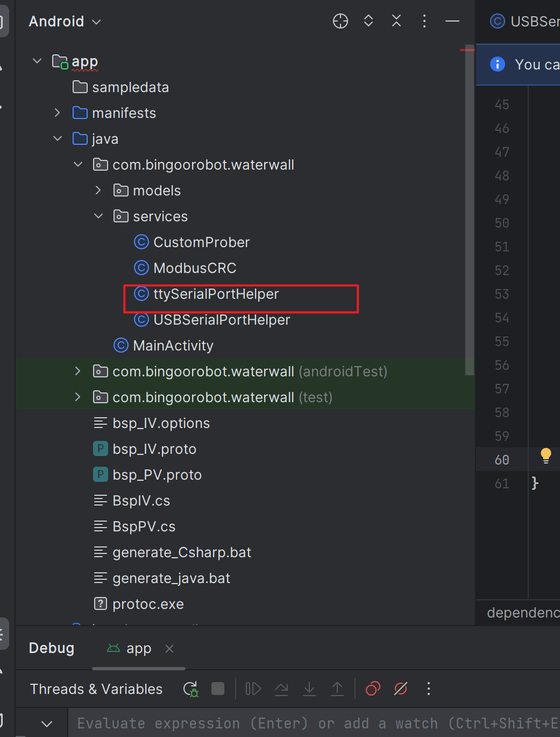Stop the debug session
560x737 pixels.
pyautogui.click(x=218, y=689)
